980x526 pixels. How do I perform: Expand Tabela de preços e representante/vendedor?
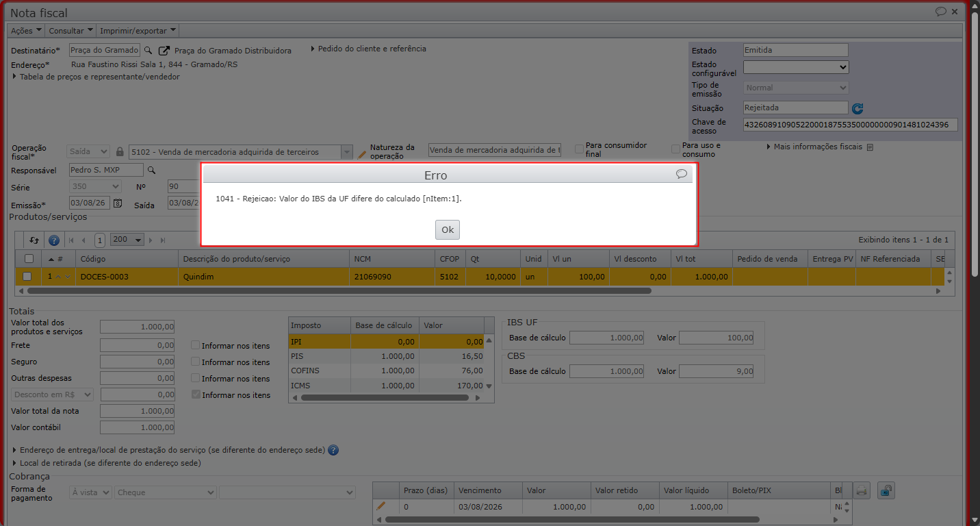(96, 77)
